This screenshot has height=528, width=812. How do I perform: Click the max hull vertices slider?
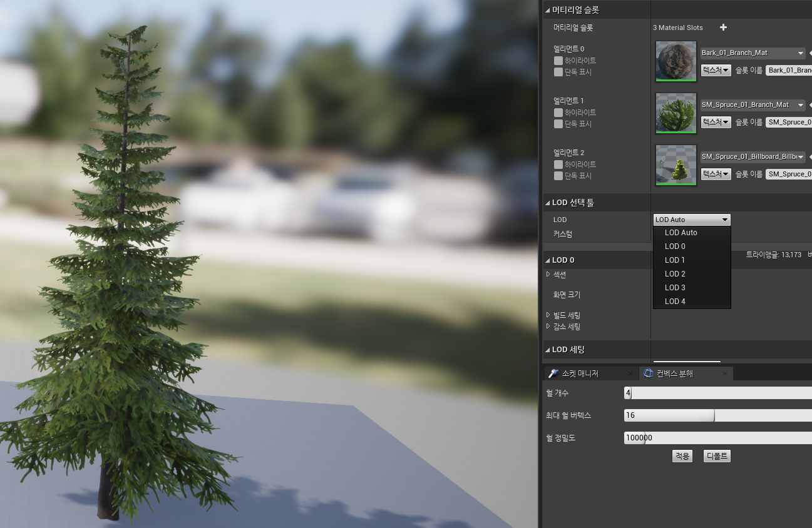coord(718,415)
